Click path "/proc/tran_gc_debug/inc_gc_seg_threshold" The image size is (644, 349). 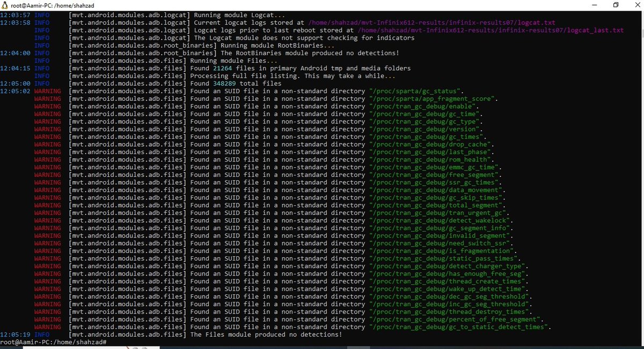[x=450, y=304]
